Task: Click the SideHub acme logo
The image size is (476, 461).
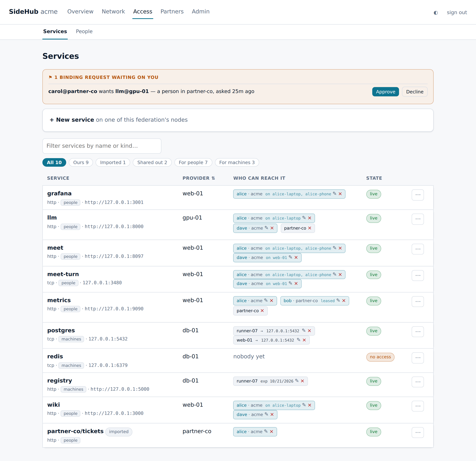Action: point(33,12)
